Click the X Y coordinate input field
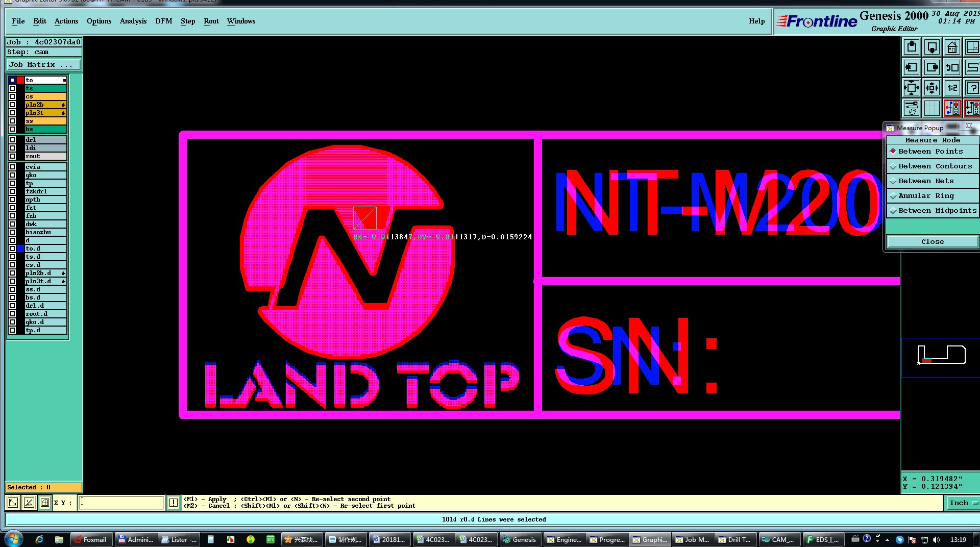 click(121, 503)
